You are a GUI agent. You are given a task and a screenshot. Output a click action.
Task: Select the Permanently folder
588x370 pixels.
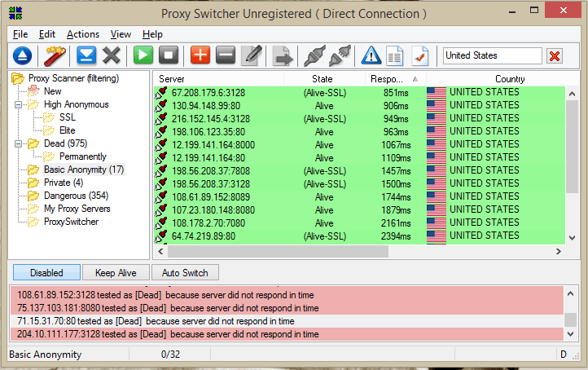coord(83,156)
